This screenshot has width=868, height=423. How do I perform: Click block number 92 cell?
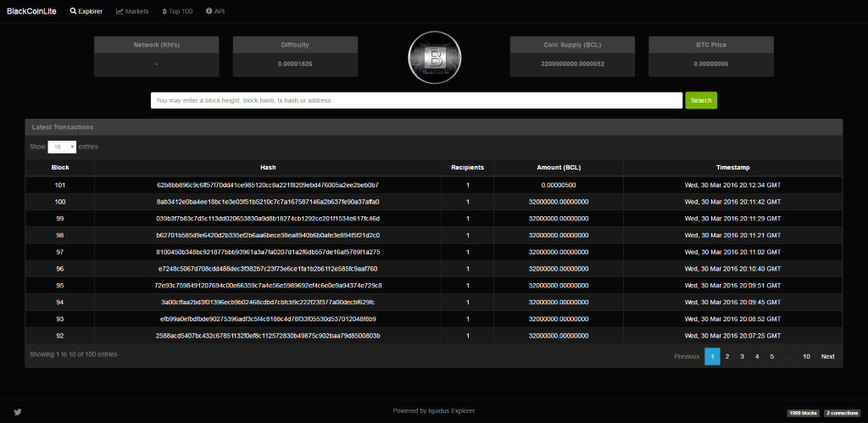[x=60, y=336]
